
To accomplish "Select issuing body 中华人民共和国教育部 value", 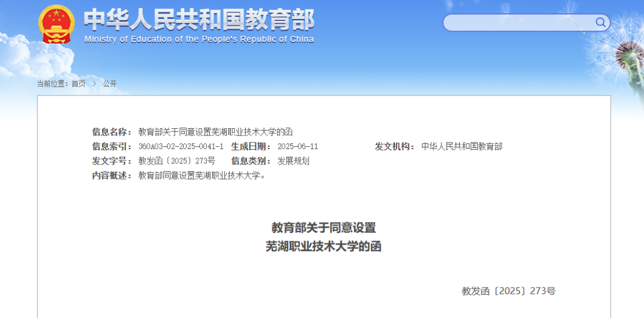I will (462, 146).
